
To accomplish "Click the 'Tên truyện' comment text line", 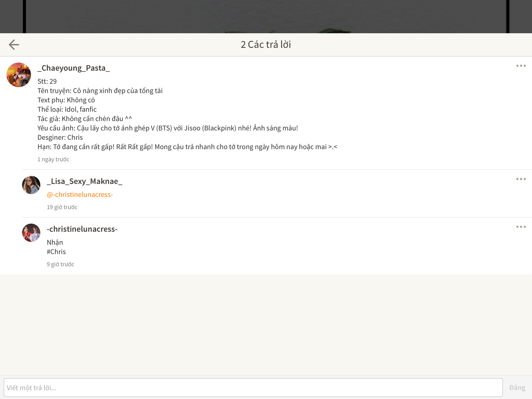I will 100,91.
